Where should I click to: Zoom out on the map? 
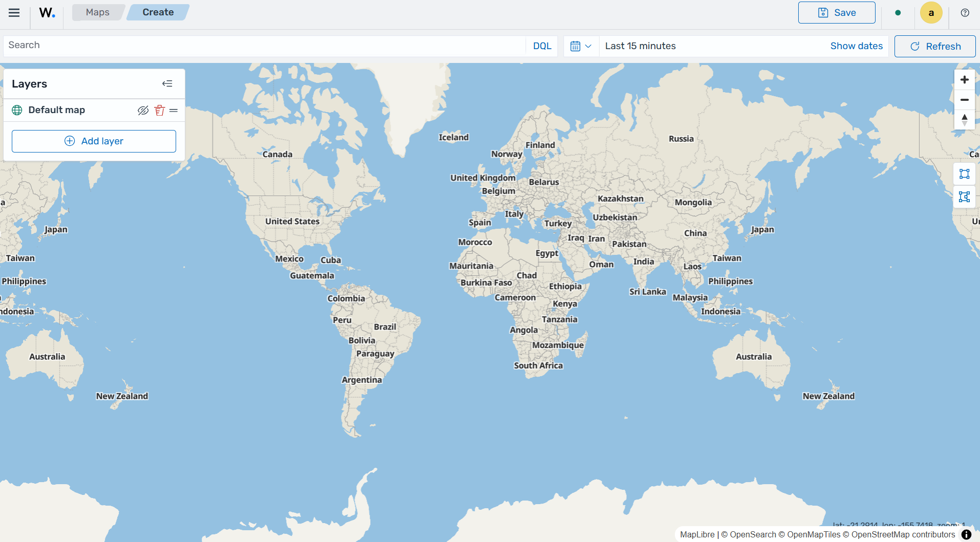965,100
